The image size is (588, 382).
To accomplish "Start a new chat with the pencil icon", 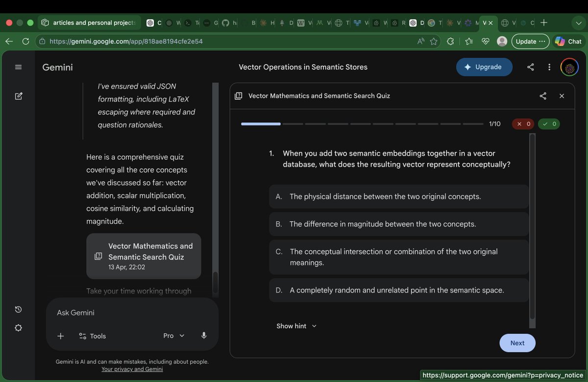I will [x=18, y=96].
